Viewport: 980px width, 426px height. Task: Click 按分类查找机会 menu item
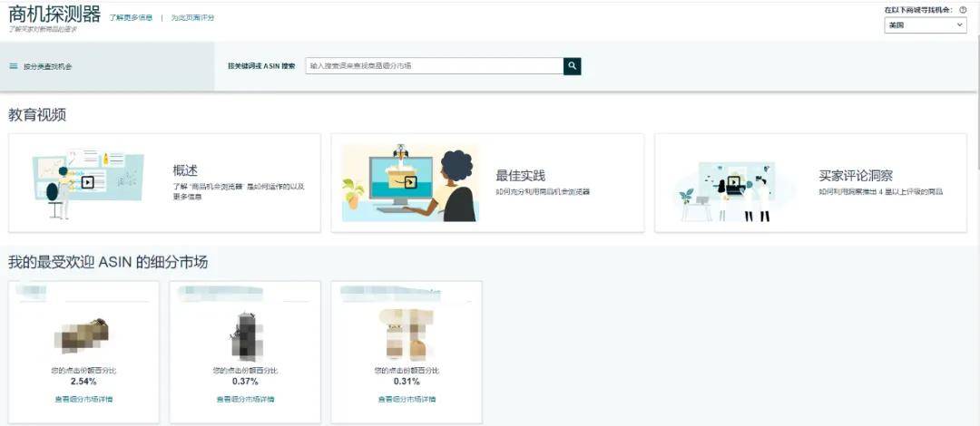point(47,66)
